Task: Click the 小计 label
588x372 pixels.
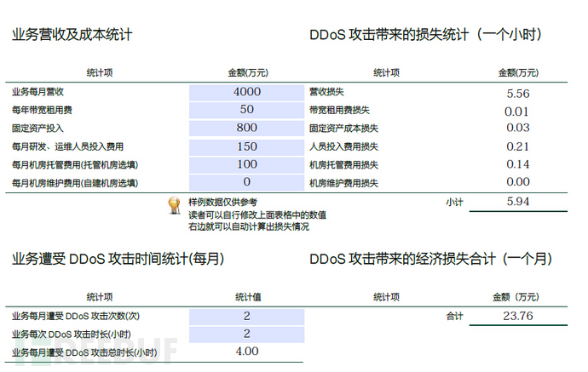Action: pyautogui.click(x=454, y=203)
